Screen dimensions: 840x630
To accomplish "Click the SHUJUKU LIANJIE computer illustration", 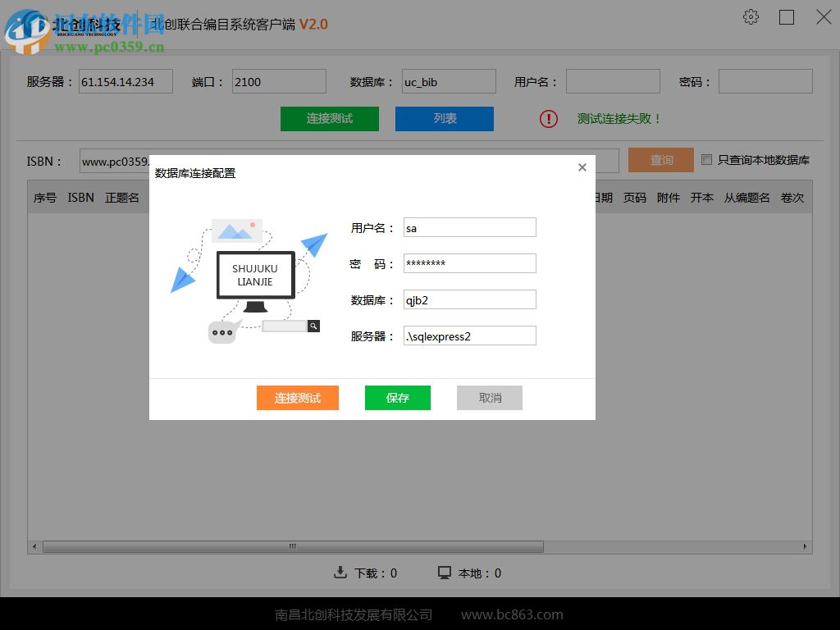I will 255,275.
